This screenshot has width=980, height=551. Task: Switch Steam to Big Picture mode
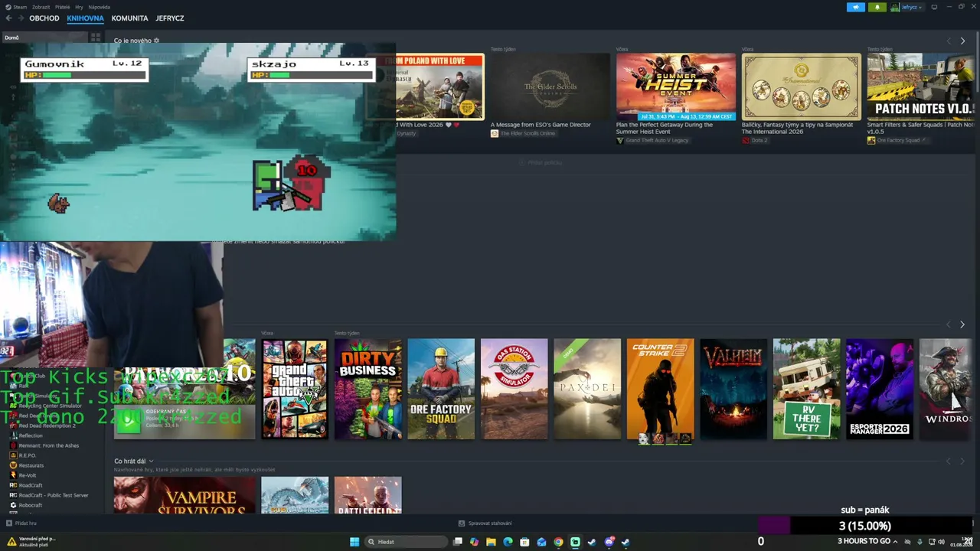[x=934, y=7]
